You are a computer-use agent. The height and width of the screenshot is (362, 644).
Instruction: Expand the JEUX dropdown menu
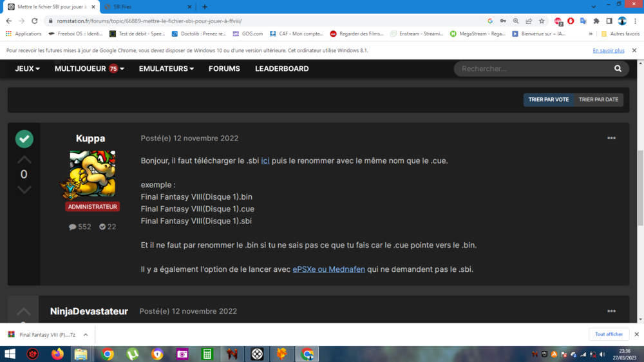click(27, 68)
